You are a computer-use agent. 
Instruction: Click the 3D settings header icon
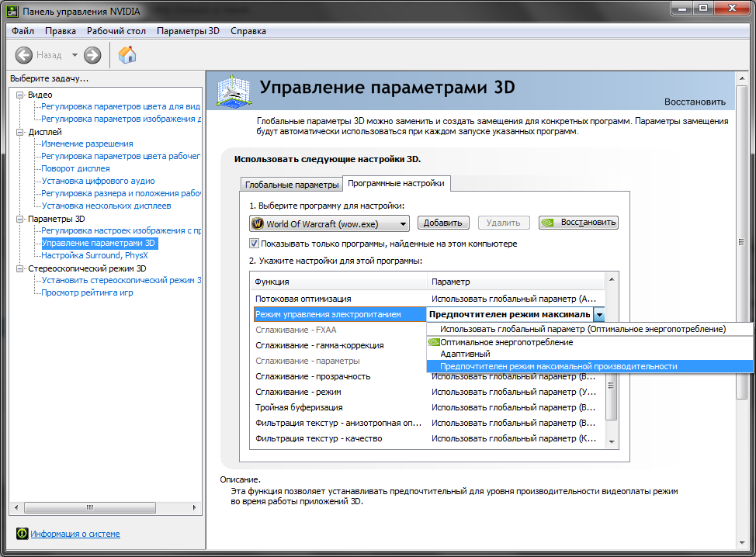click(x=235, y=92)
